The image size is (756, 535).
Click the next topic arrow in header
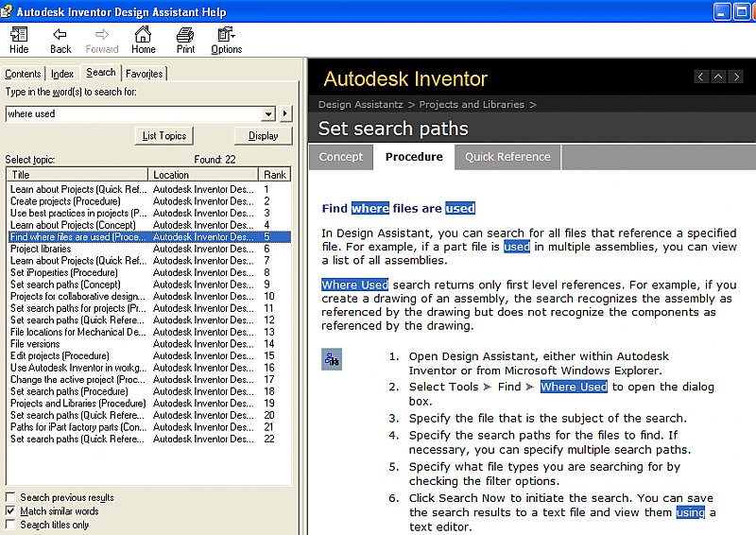736,77
